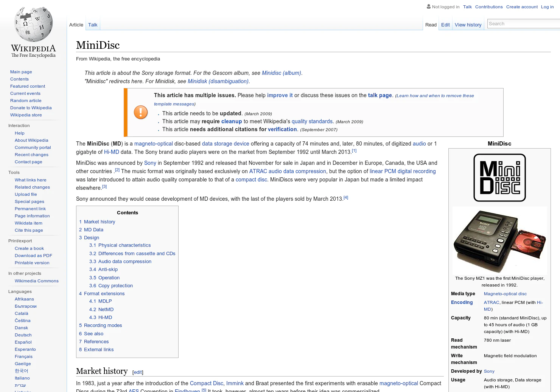This screenshot has width=560, height=392.
Task: Open Wikimedia Commons link
Action: click(x=37, y=281)
